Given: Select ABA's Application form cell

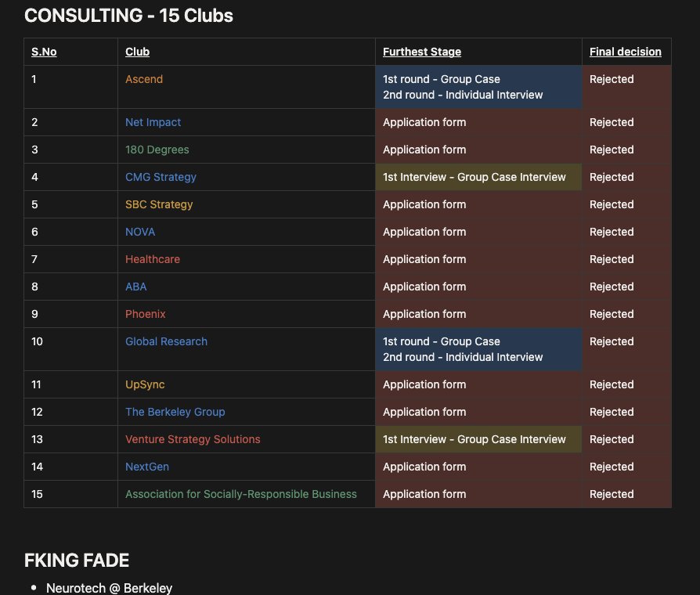Looking at the screenshot, I should [x=478, y=287].
